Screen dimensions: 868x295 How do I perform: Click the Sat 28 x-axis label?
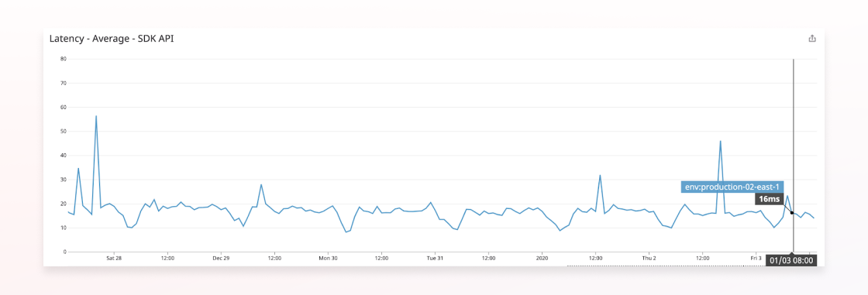coord(114,259)
